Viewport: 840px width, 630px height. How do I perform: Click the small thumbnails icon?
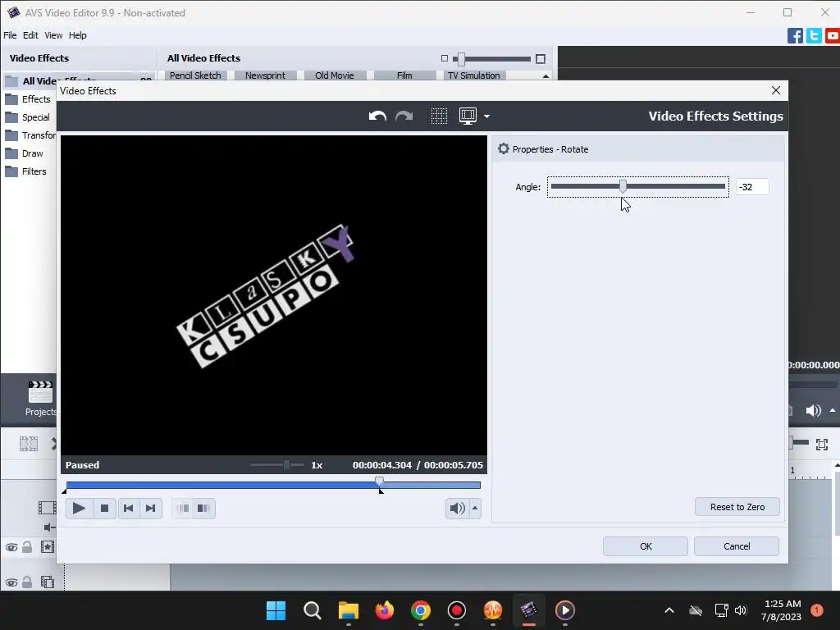click(444, 58)
